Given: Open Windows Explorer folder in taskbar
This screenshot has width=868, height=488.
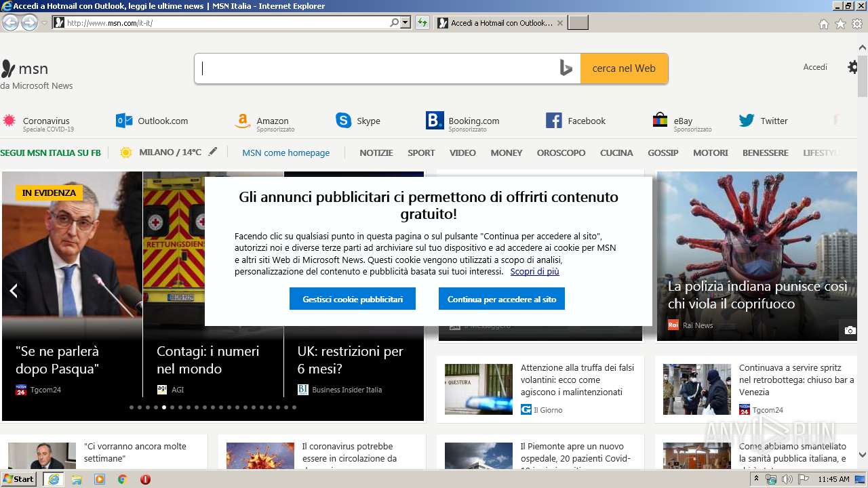Looking at the screenshot, I should click(x=76, y=479).
